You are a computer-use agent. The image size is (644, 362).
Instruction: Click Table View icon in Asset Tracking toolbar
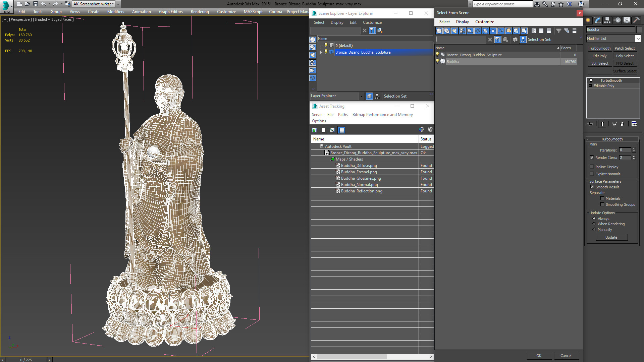coord(341,130)
